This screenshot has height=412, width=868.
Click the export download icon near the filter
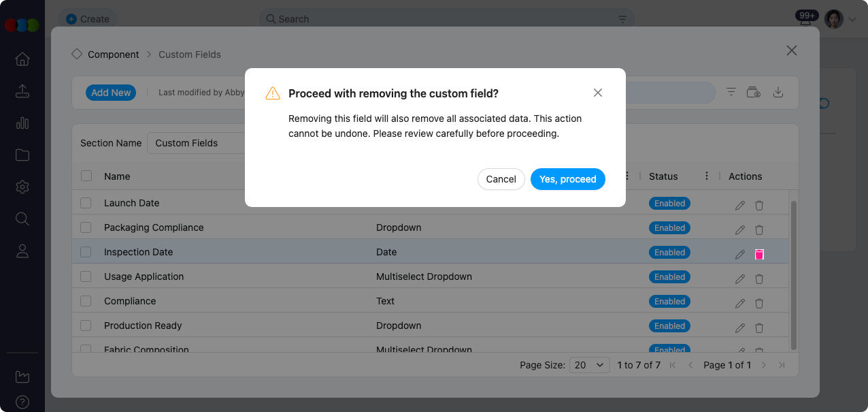(x=778, y=92)
